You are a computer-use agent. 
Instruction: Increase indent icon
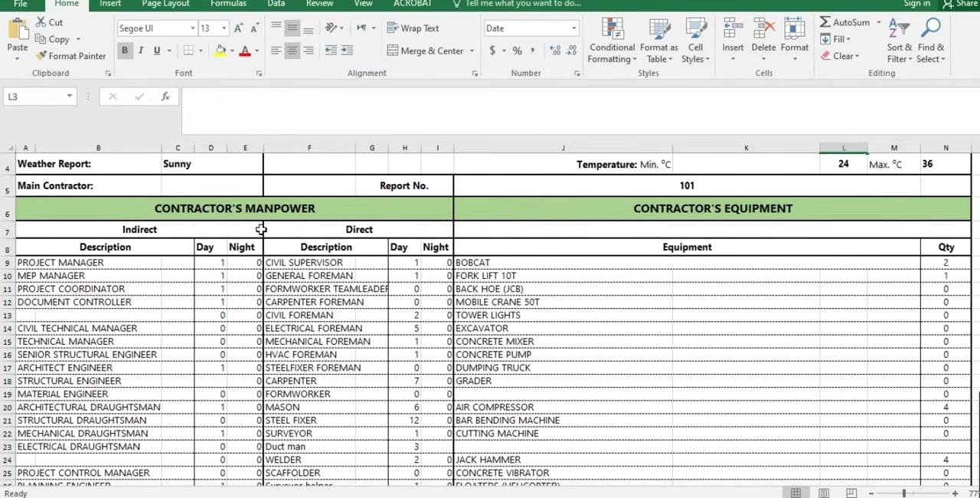[x=347, y=51]
